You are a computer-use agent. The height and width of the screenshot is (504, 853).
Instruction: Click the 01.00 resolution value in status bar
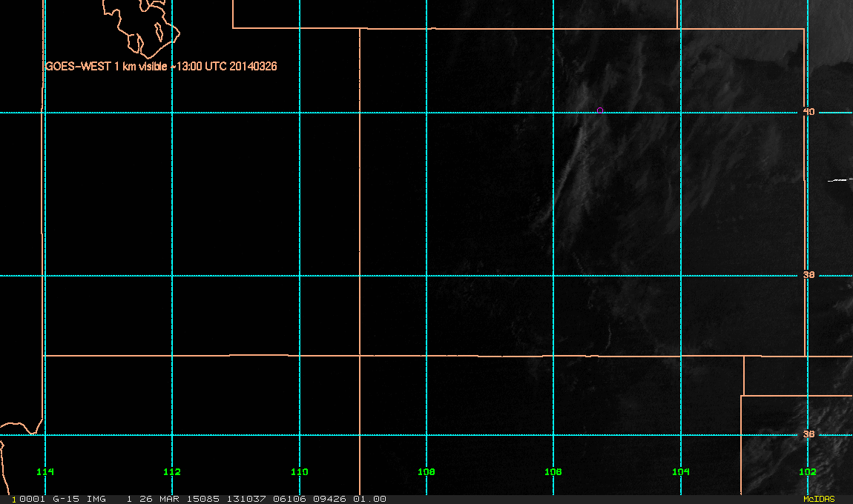tap(370, 499)
